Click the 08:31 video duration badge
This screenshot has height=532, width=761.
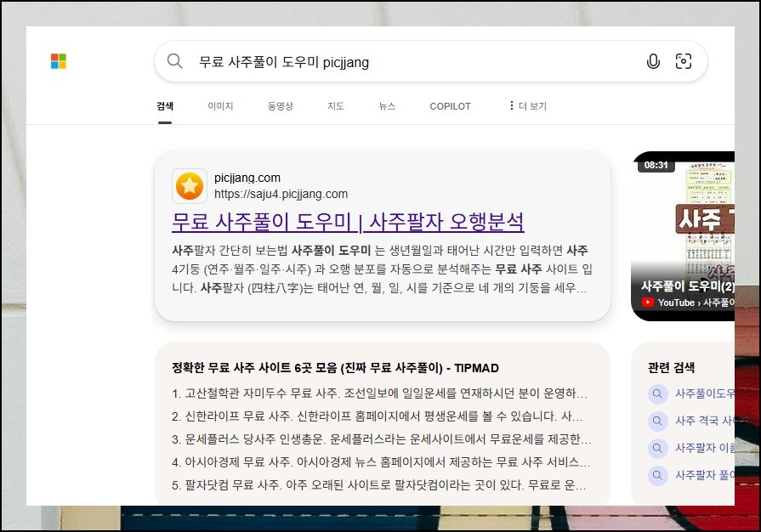pyautogui.click(x=656, y=165)
